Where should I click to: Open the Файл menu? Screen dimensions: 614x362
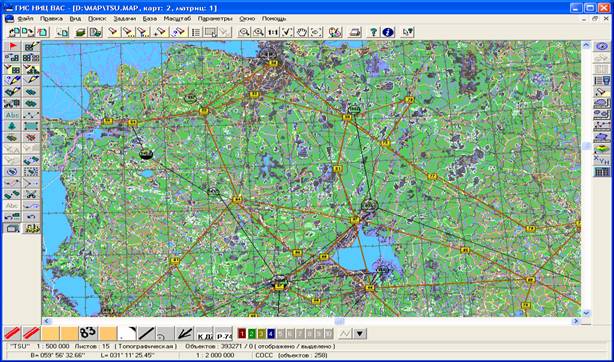25,18
